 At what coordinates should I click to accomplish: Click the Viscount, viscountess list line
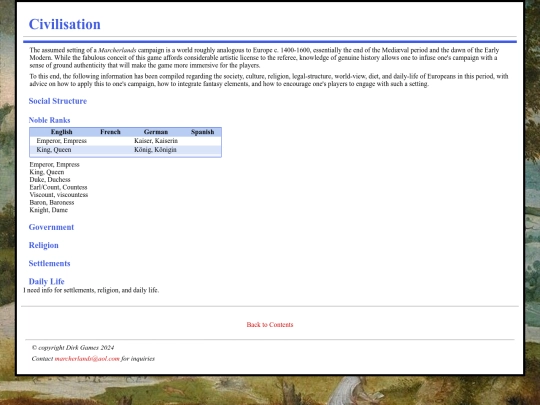pos(59,195)
